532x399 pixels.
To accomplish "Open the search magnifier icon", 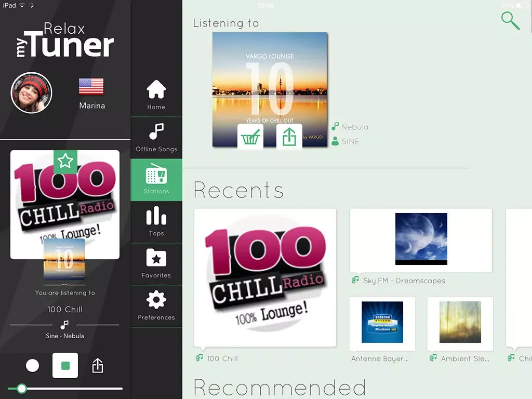I will pos(510,21).
